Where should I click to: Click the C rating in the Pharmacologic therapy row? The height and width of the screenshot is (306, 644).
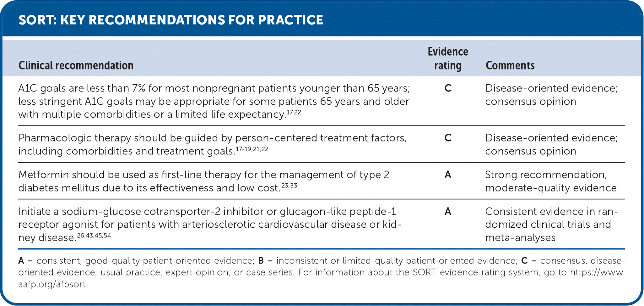(x=448, y=138)
